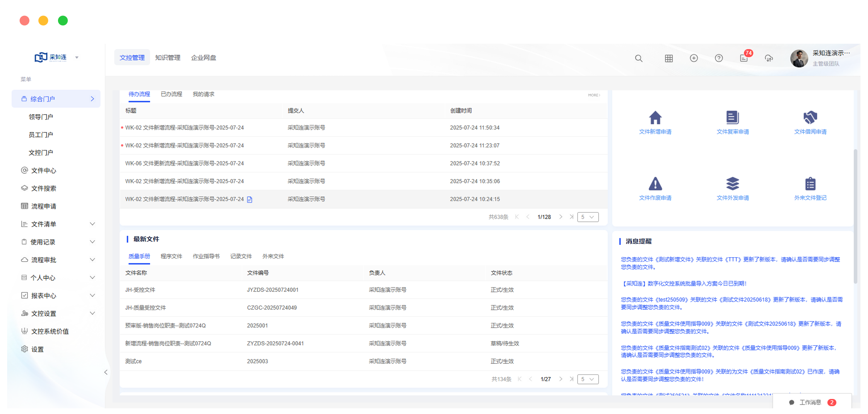Image resolution: width=868 pixels, height=414 pixels.
Task: Click the MORE link in workflow panel
Action: pyautogui.click(x=594, y=95)
